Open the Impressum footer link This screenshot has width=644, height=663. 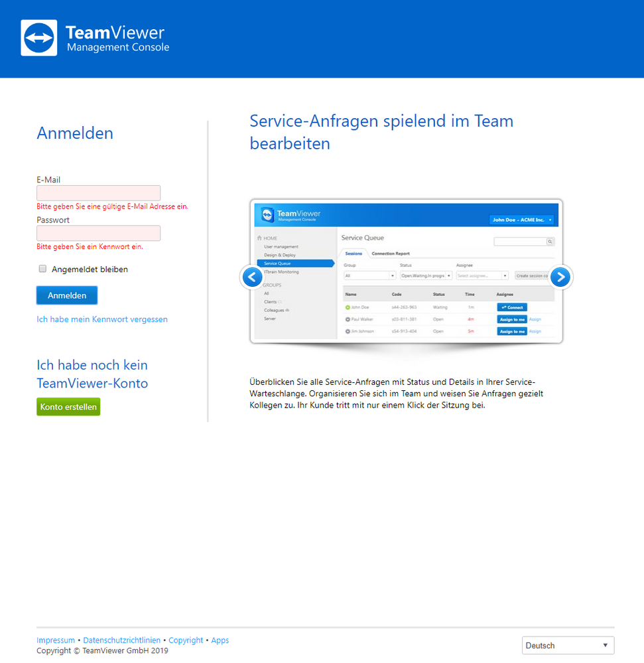pyautogui.click(x=55, y=640)
